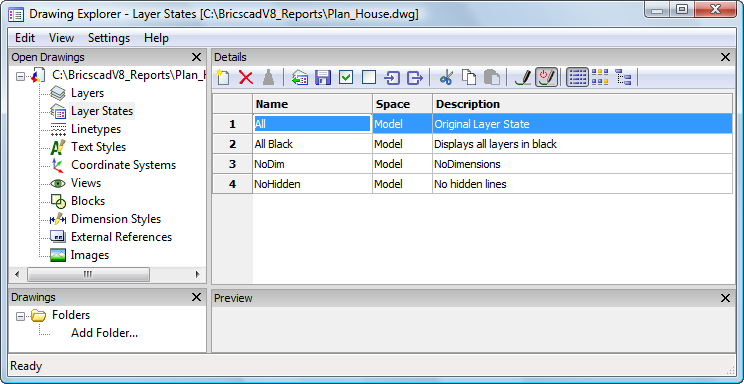Click Add Folder... in Drawings panel
The height and width of the screenshot is (384, 744).
coord(104,333)
